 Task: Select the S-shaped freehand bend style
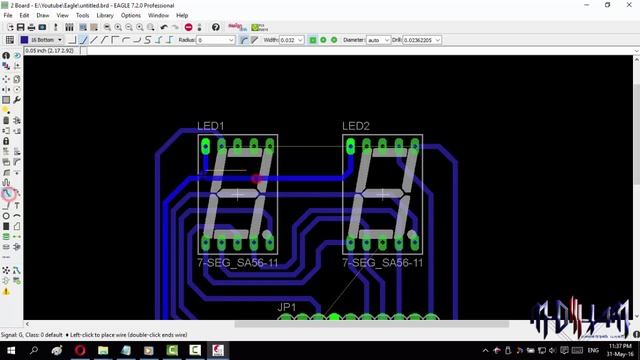pyautogui.click(x=147, y=40)
